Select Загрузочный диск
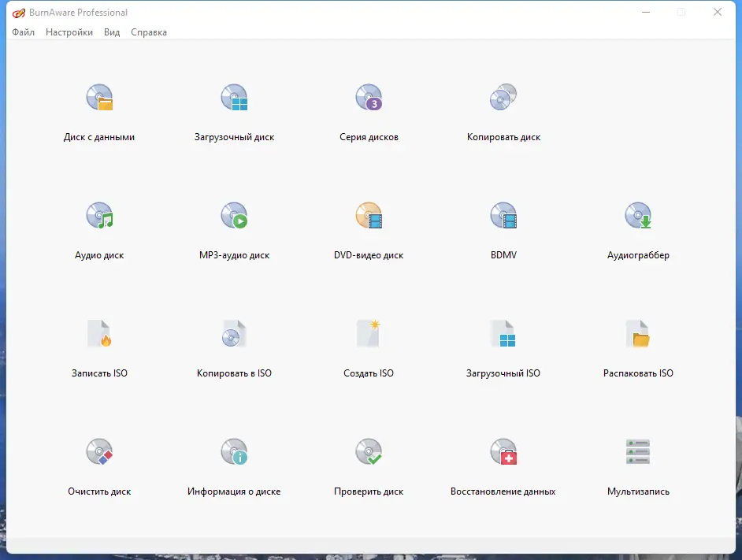Viewport: 742px width, 560px height. pos(234,110)
